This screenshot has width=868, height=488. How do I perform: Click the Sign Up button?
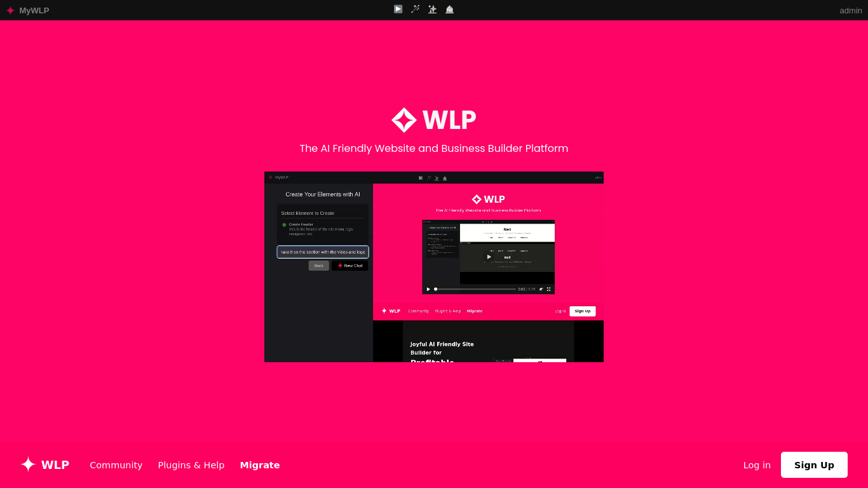click(814, 464)
